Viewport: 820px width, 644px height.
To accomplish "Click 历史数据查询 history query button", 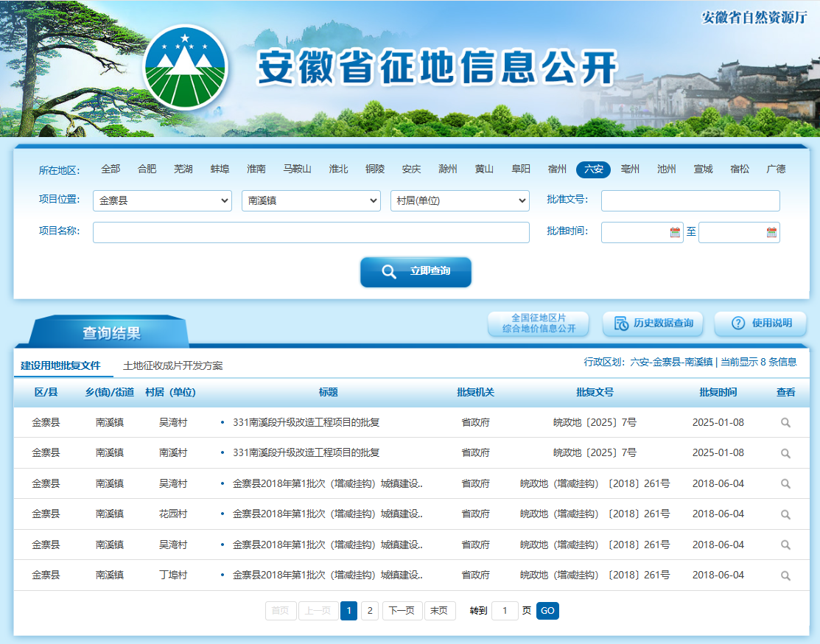I will click(x=653, y=323).
